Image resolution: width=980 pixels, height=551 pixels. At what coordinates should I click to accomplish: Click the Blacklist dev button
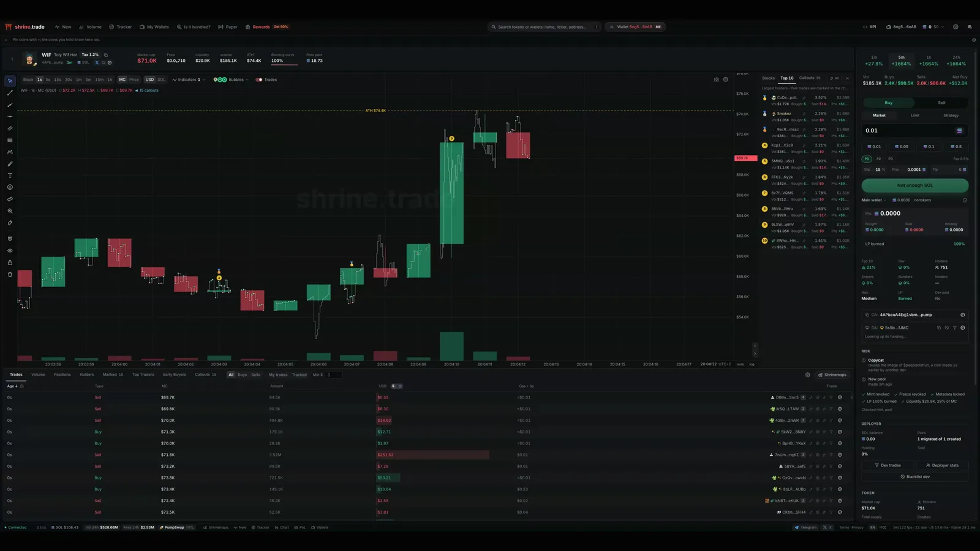915,477
